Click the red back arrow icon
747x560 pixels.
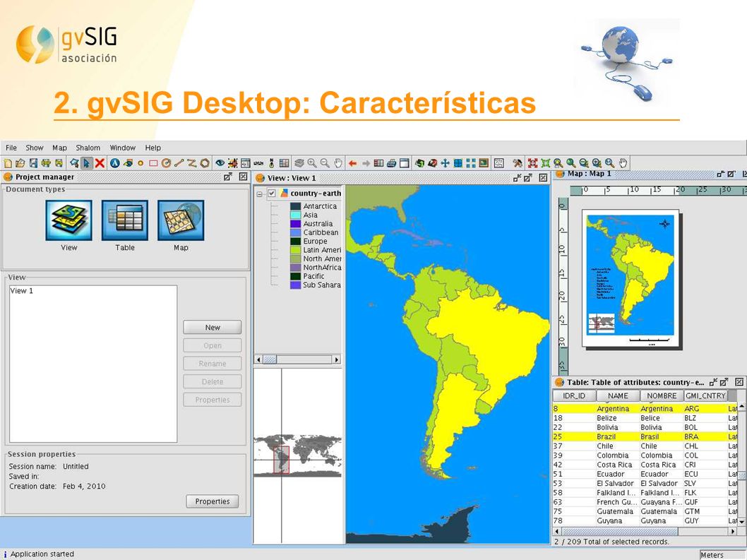pos(352,163)
